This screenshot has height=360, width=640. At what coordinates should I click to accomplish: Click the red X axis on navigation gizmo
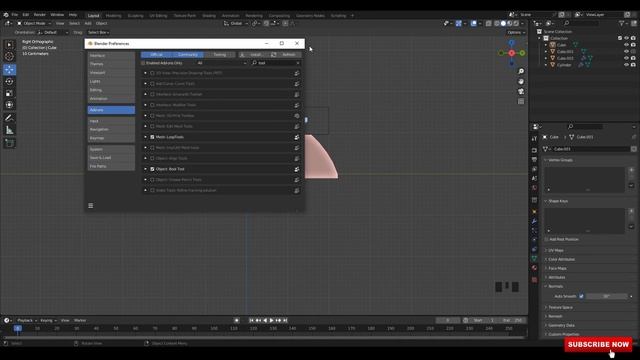point(511,53)
